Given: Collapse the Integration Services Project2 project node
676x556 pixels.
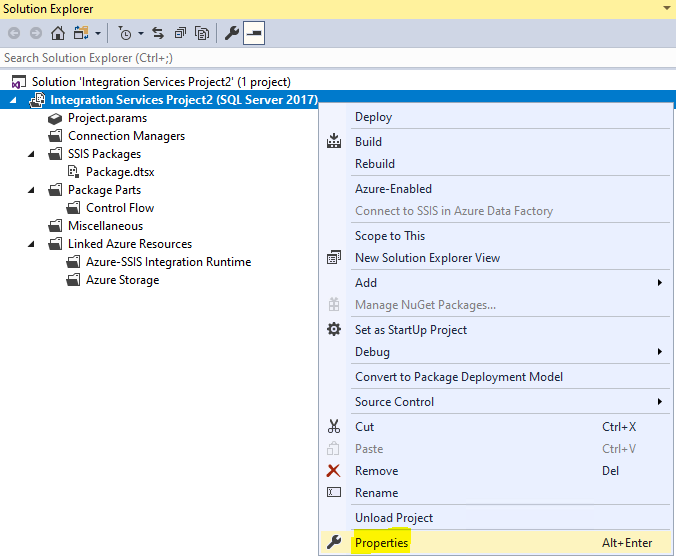Looking at the screenshot, I should pyautogui.click(x=13, y=100).
